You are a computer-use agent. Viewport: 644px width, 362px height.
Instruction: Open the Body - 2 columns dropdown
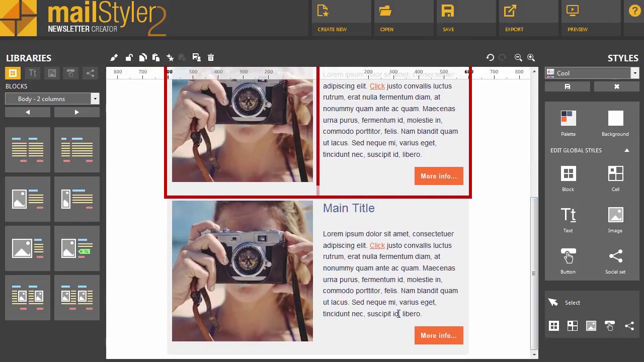[52, 99]
